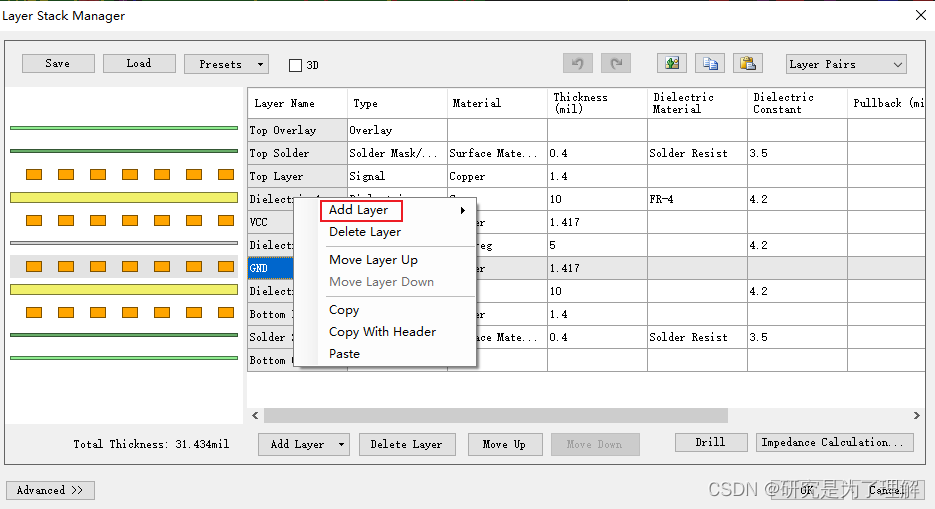Click the bottom Delete Layer button
Image resolution: width=935 pixels, height=509 pixels.
tap(407, 445)
